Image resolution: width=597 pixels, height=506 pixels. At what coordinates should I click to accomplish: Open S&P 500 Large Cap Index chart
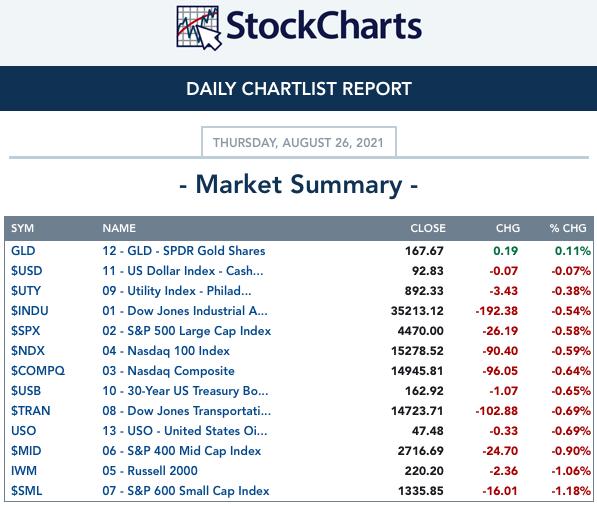click(x=187, y=331)
